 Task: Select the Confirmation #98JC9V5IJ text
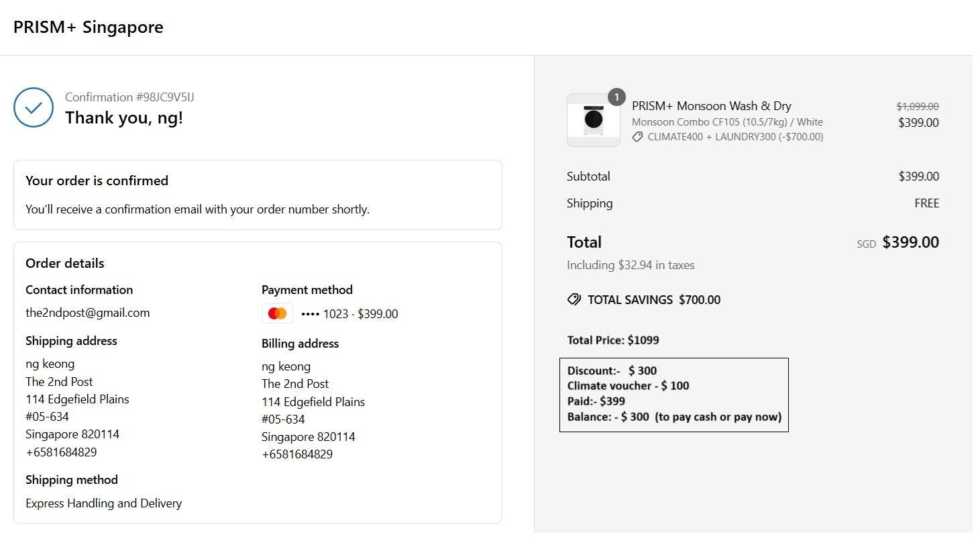tap(129, 97)
